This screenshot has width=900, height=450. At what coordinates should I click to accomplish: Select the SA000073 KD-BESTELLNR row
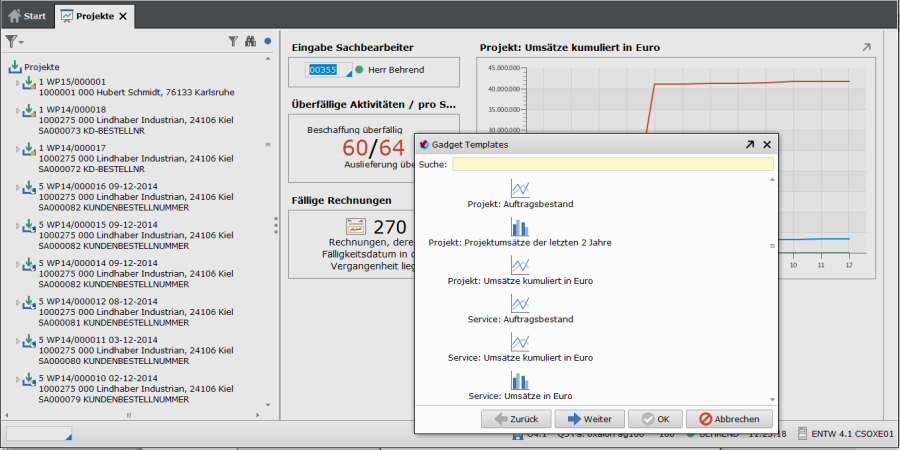pos(92,131)
